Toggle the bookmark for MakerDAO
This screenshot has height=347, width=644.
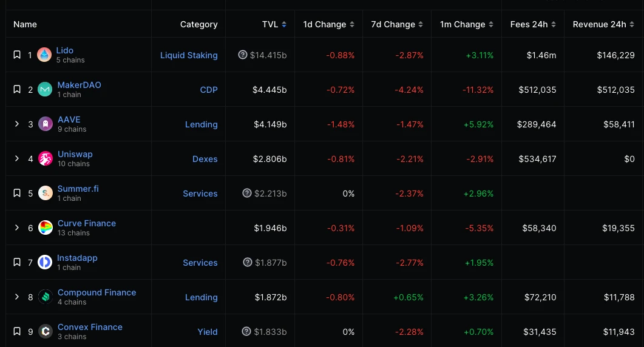(x=17, y=90)
